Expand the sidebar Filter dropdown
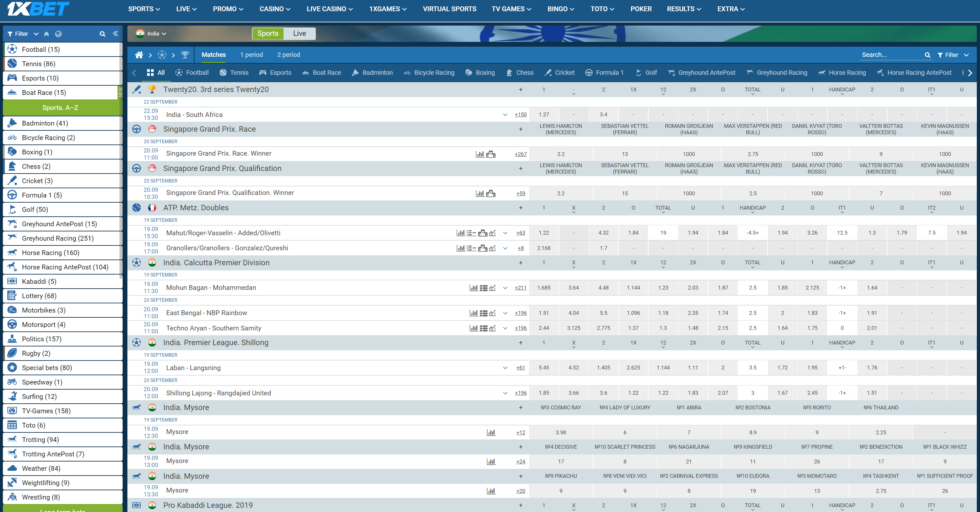Viewport: 980px width, 512px height. [x=23, y=34]
